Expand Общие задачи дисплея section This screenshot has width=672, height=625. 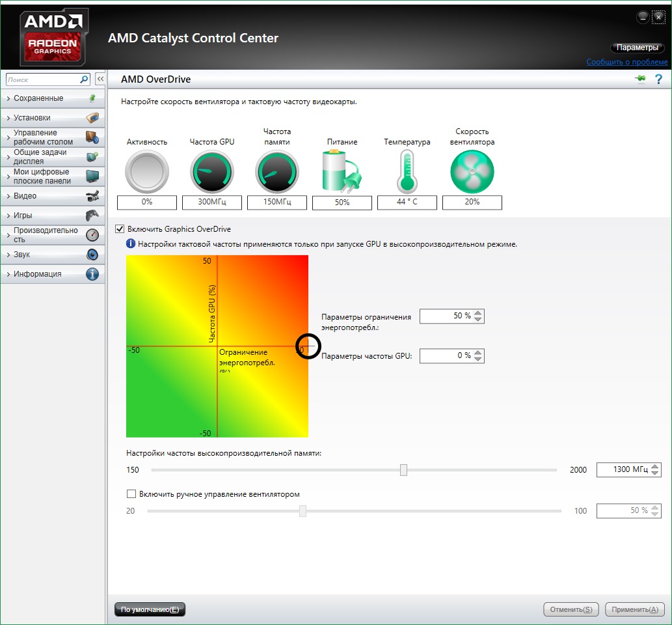click(x=8, y=156)
